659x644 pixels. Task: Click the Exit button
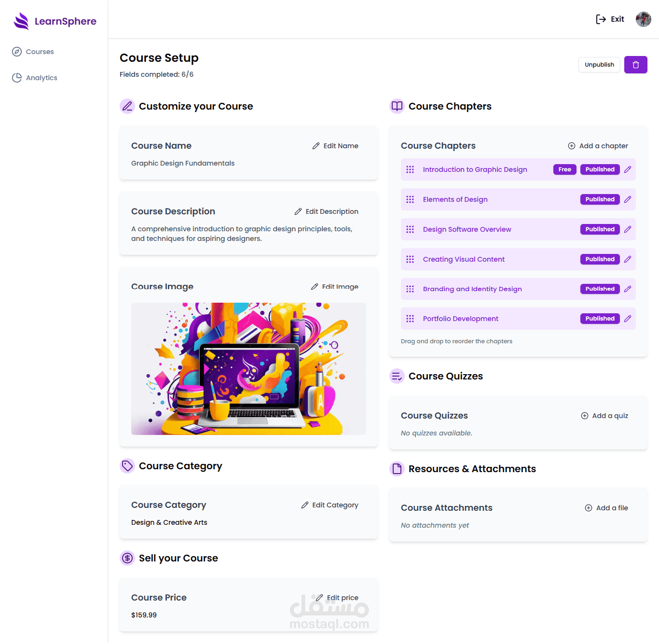(610, 19)
